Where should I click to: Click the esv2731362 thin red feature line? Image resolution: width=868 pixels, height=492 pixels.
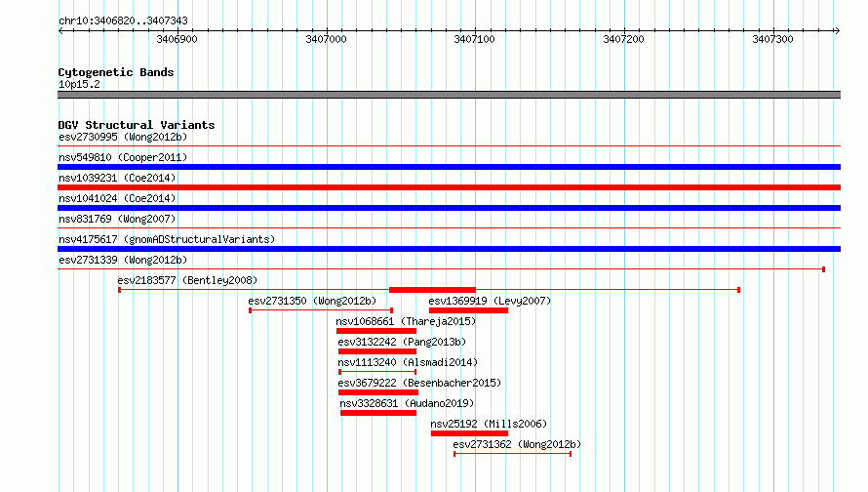pos(513,454)
